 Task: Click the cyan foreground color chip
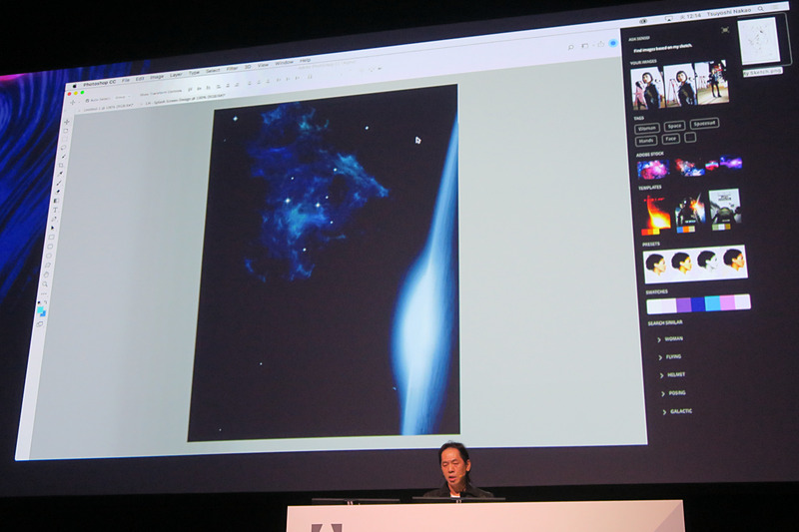(40, 310)
